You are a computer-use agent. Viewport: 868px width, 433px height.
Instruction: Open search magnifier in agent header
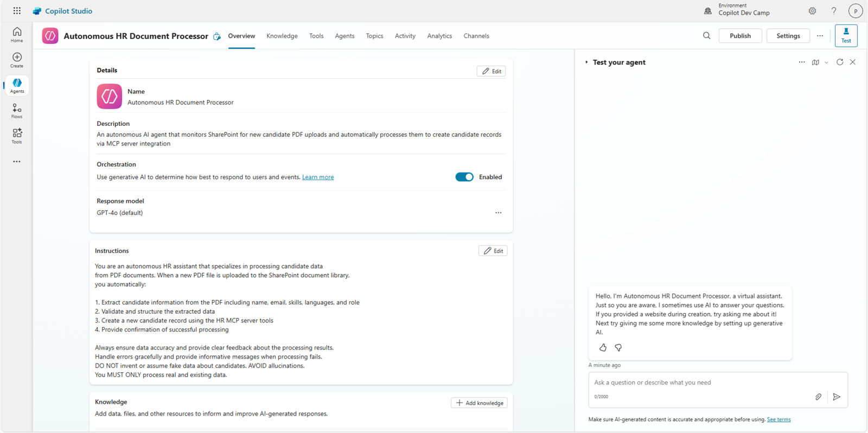pos(706,36)
